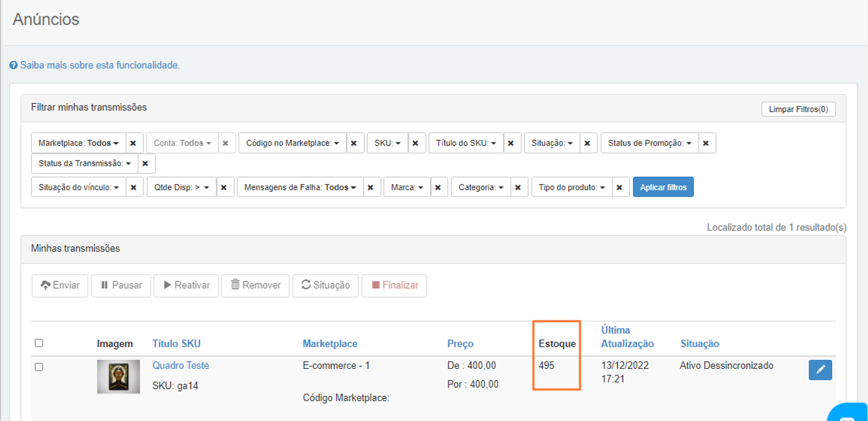
Task: Open the Situação do vínculo dropdown
Action: point(79,187)
